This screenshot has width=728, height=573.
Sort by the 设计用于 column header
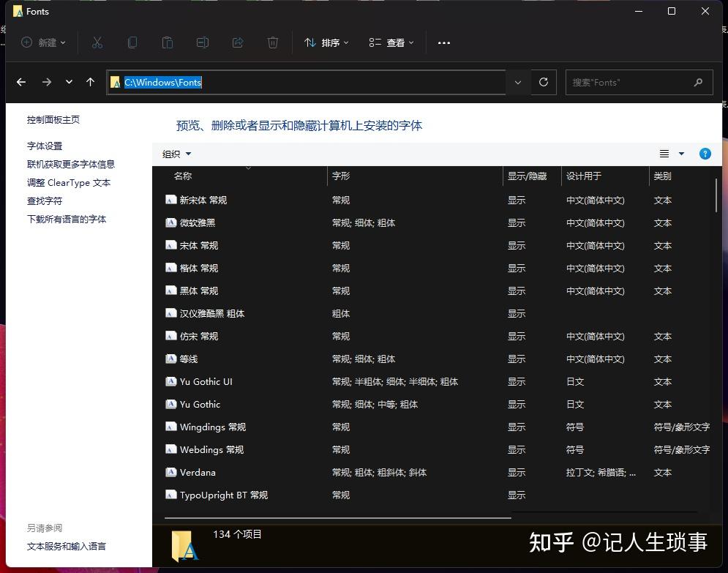point(584,176)
